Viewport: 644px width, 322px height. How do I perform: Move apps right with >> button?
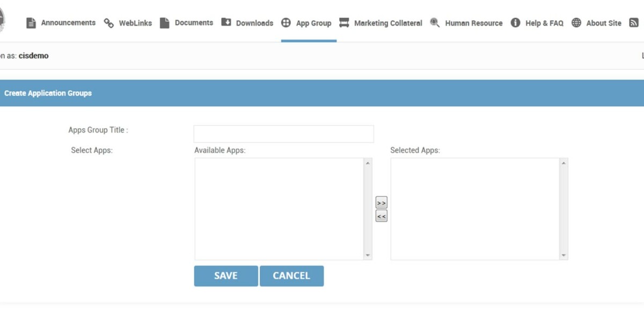pos(381,202)
